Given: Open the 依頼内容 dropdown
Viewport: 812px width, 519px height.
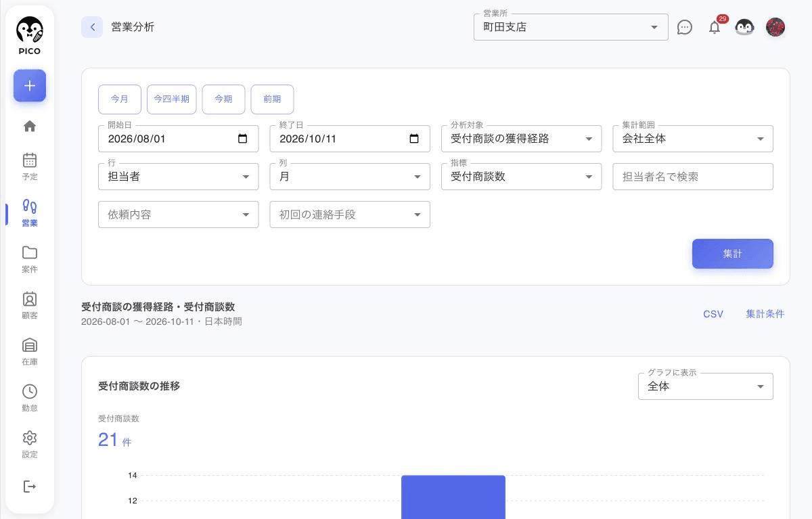Looking at the screenshot, I should [178, 215].
